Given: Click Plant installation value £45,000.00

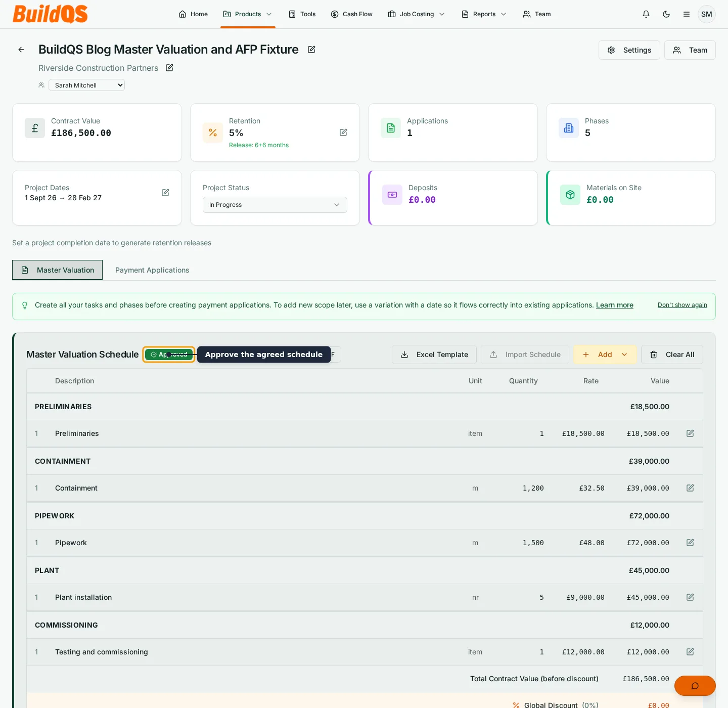Looking at the screenshot, I should click(648, 597).
